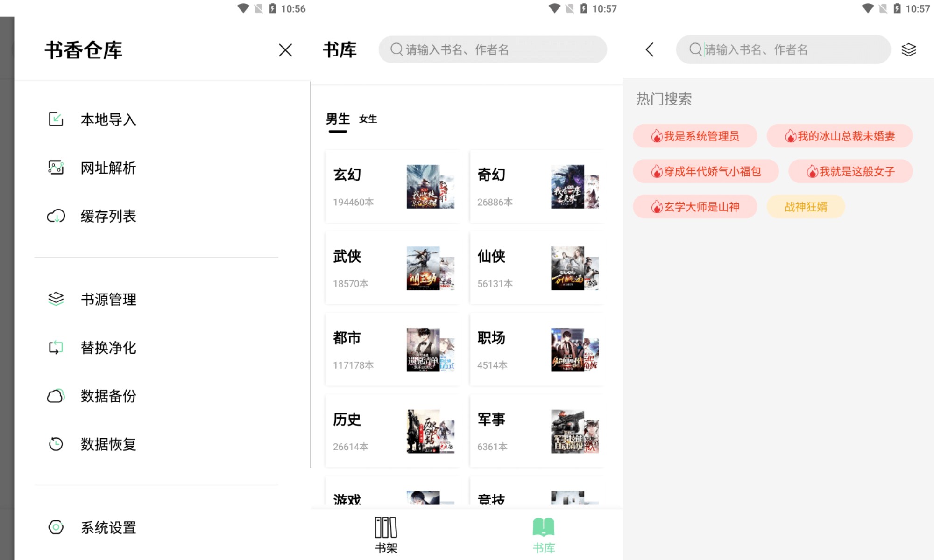Go back using the left chevron arrow

650,49
